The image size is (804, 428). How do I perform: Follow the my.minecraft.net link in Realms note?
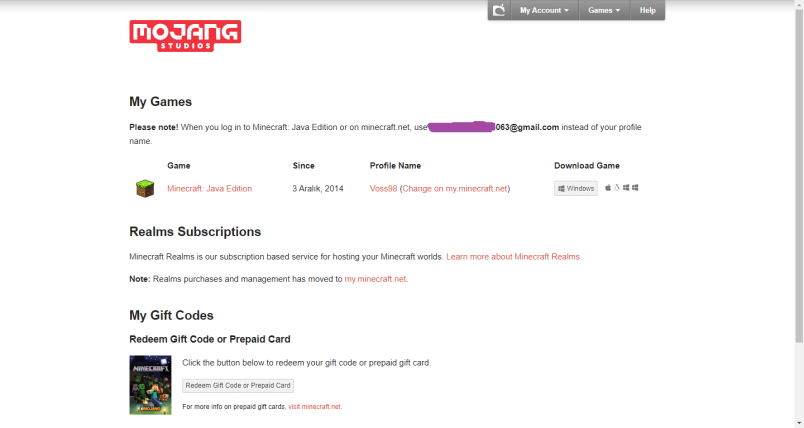pyautogui.click(x=375, y=279)
